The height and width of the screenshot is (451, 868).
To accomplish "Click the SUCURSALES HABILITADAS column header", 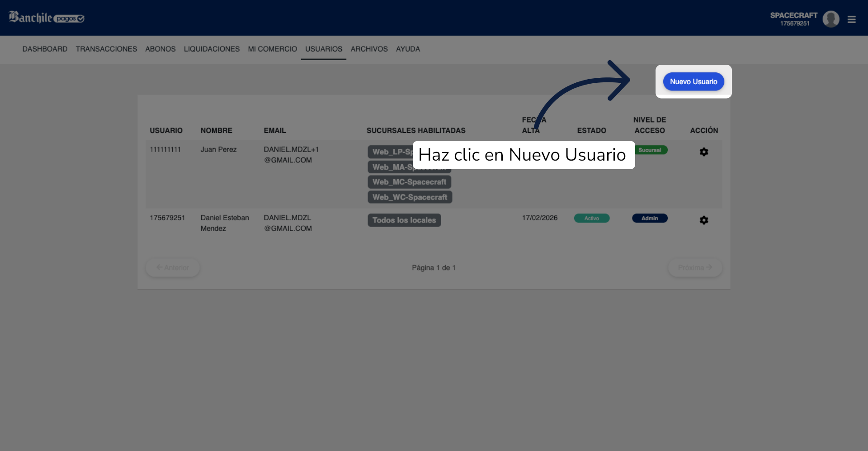I will coord(416,131).
